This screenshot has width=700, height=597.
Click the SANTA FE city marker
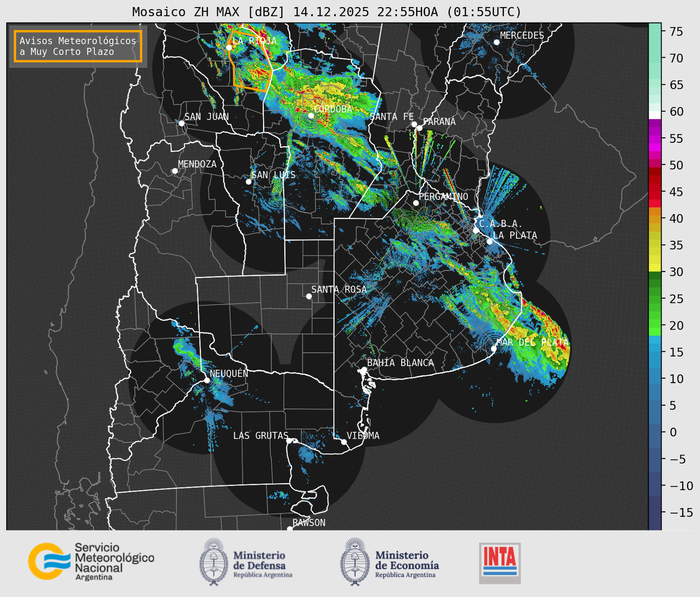(x=414, y=125)
